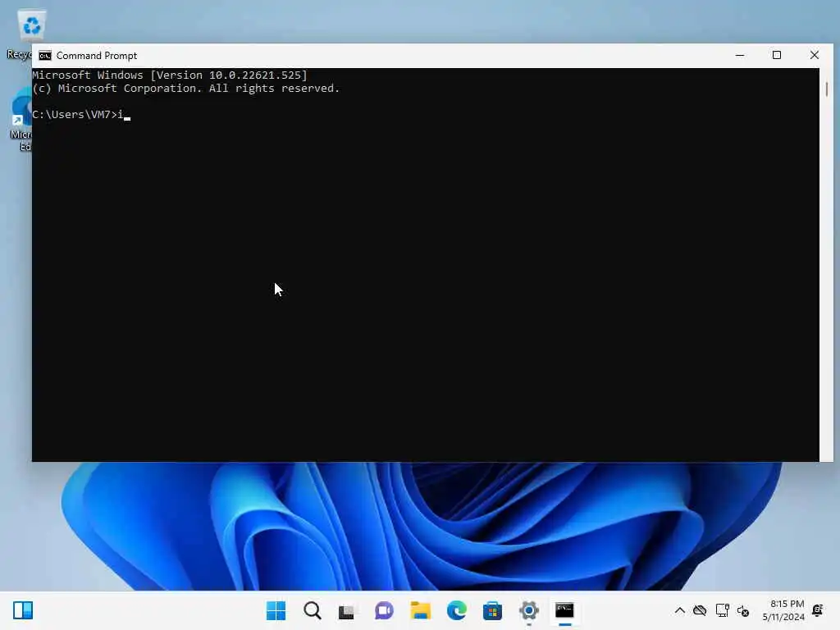Image resolution: width=840 pixels, height=630 pixels.
Task: Click '(c) Microsoft Corporation. All rights reserved.' line
Action: pyautogui.click(x=186, y=89)
